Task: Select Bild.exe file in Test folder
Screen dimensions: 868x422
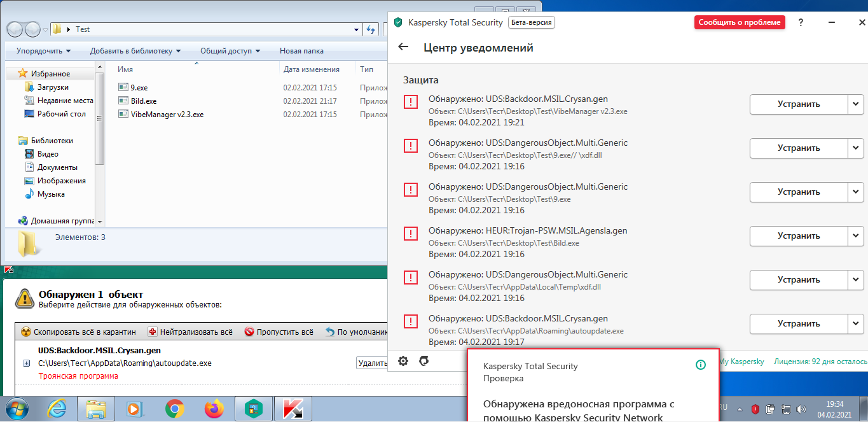Action: [x=137, y=101]
